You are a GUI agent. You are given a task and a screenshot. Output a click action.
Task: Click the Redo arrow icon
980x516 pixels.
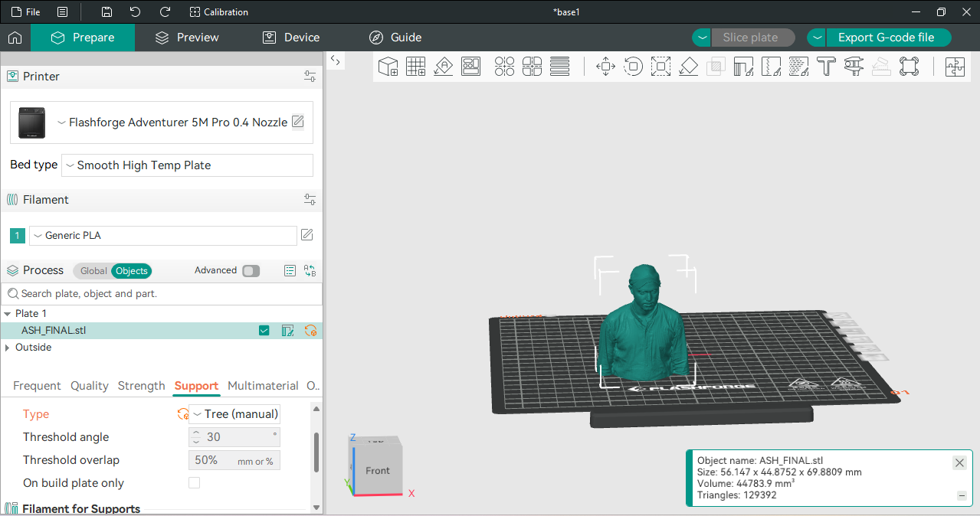coord(165,12)
